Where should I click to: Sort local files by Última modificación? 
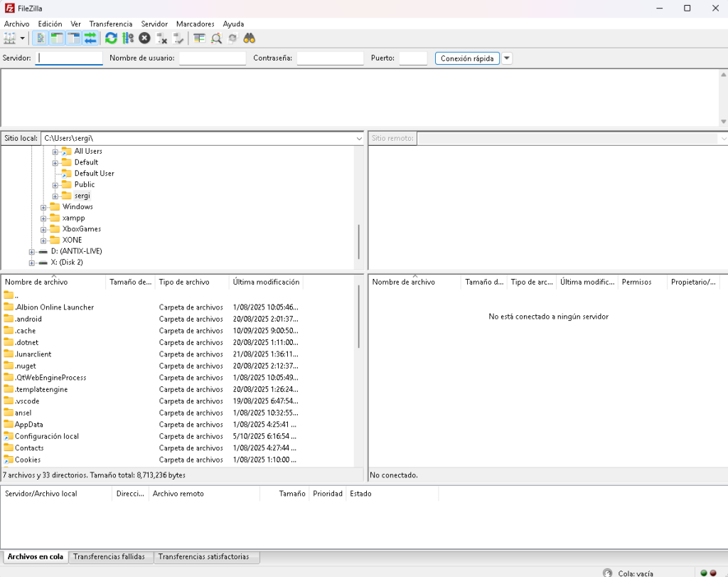click(x=266, y=282)
